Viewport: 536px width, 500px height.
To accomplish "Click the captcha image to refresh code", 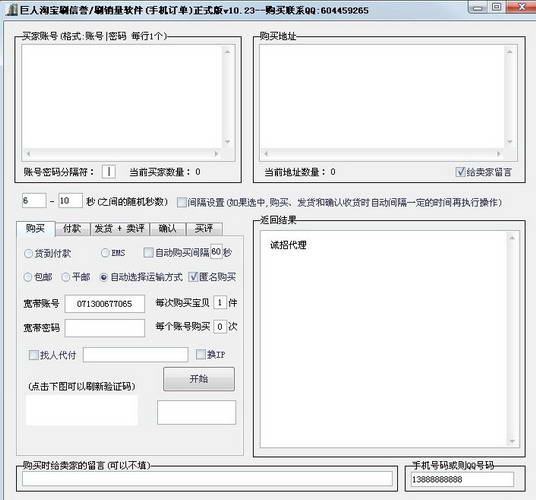I will (x=82, y=410).
